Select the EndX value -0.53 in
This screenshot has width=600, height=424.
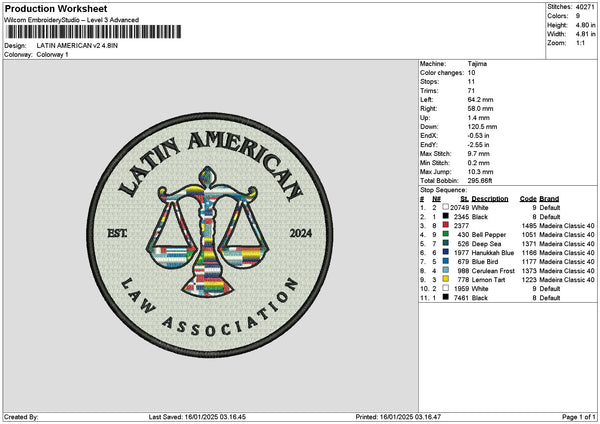pyautogui.click(x=478, y=136)
